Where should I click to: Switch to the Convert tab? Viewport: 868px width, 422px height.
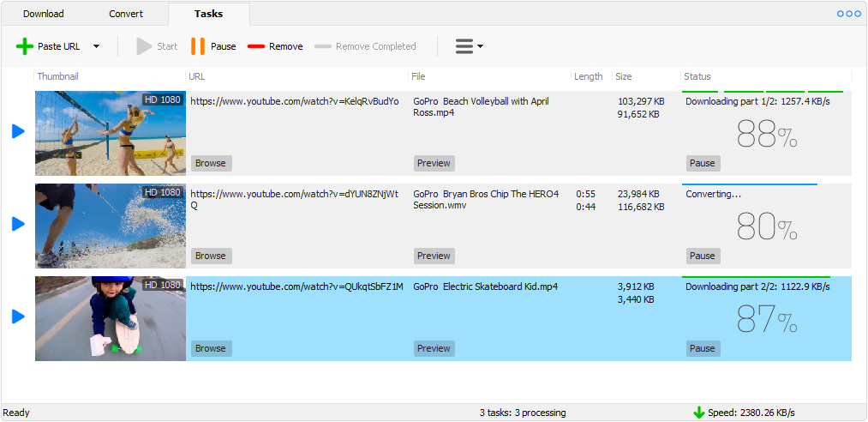126,14
